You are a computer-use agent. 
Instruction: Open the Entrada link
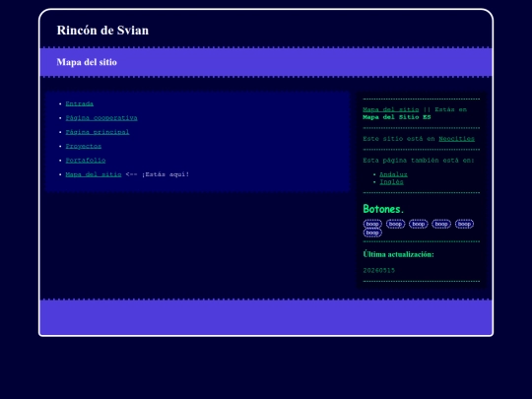pos(80,103)
